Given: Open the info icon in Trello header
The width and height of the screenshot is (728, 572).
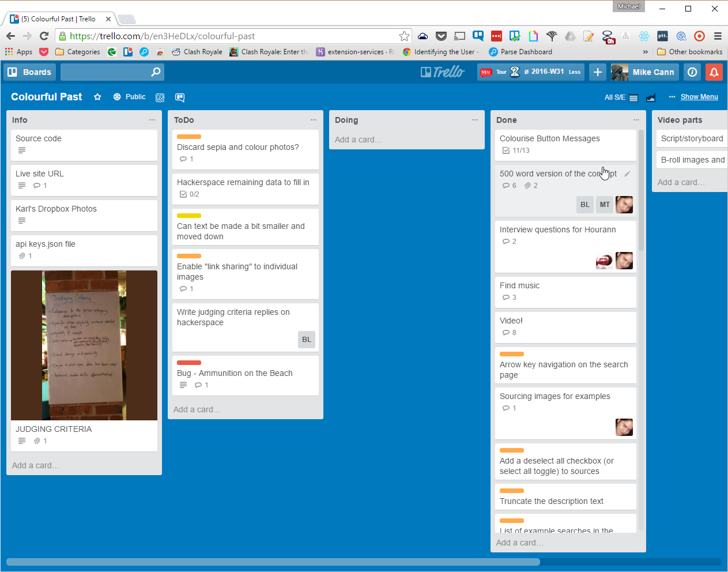Looking at the screenshot, I should [x=692, y=72].
